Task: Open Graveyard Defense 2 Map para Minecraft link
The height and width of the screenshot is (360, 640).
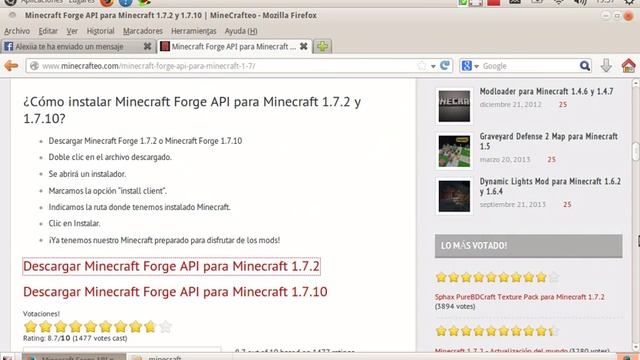Action: [x=549, y=141]
